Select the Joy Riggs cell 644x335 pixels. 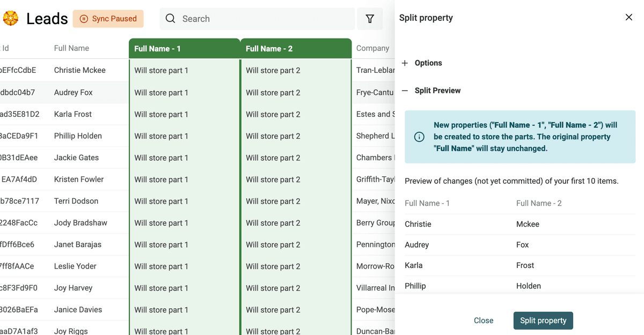pos(71,331)
